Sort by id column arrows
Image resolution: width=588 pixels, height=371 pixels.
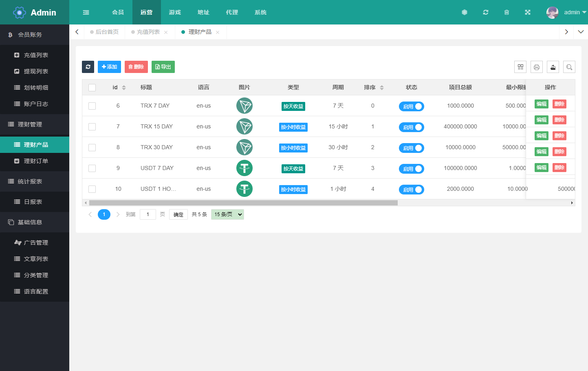(124, 88)
